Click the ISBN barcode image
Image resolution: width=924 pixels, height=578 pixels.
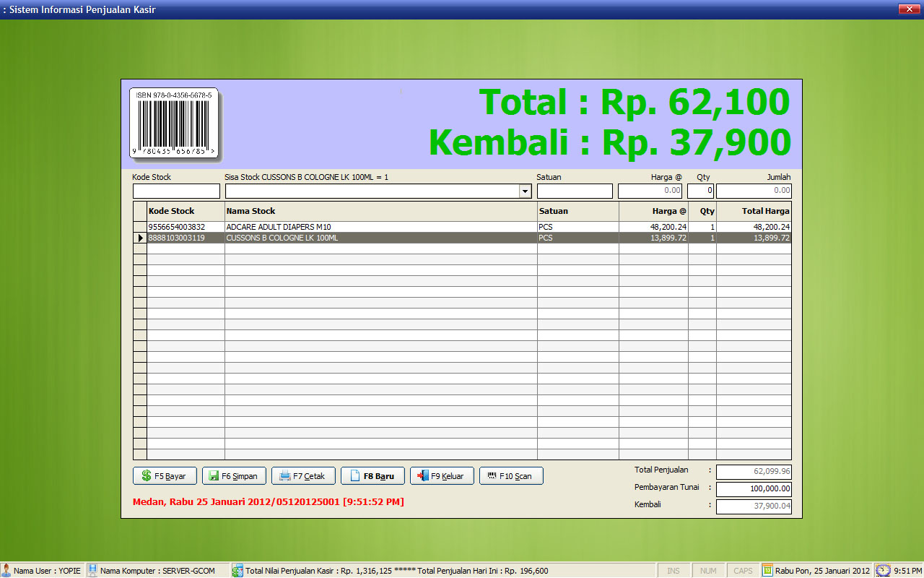173,124
